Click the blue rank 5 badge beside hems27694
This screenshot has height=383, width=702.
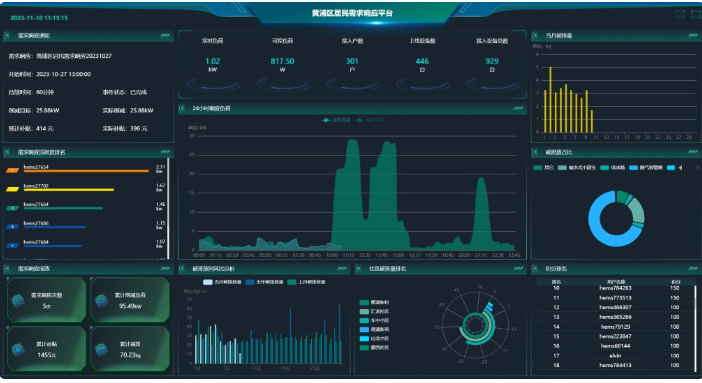(13, 245)
